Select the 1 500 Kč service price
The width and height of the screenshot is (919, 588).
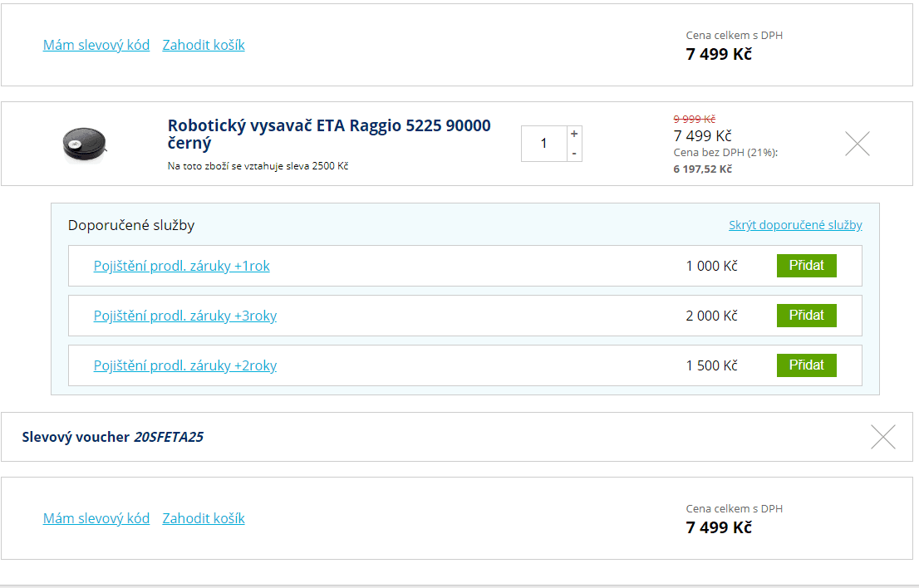(x=711, y=365)
